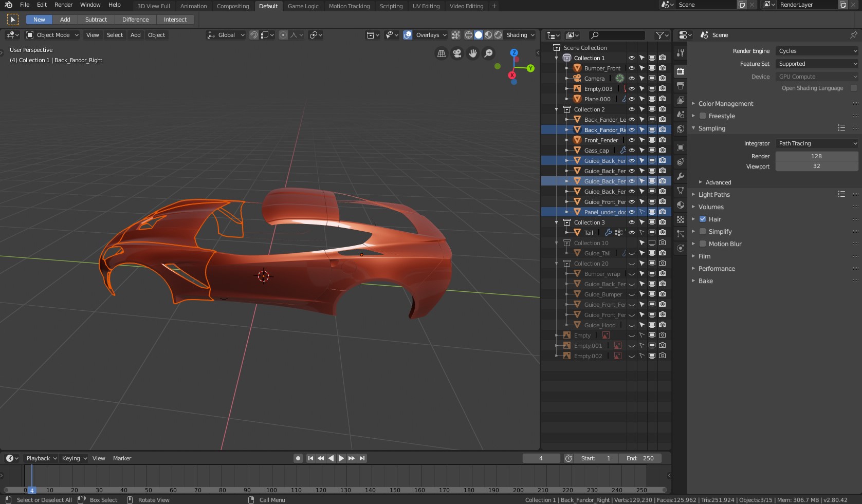Image resolution: width=862 pixels, height=504 pixels.
Task: Click the New selection mode button
Action: click(39, 20)
